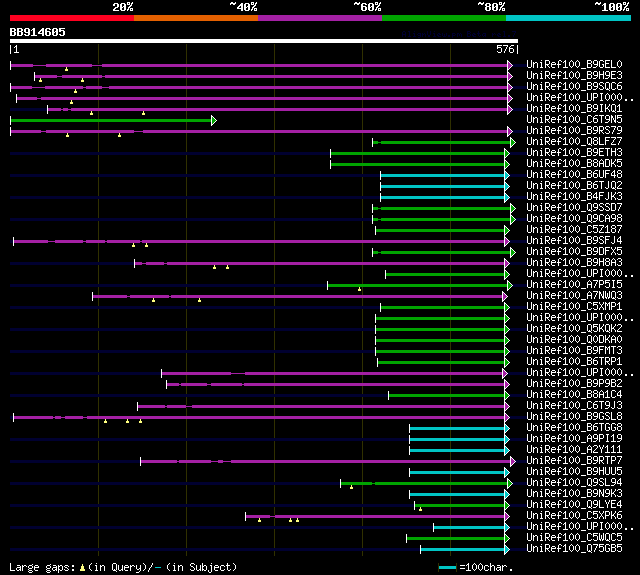The image size is (640, 575).
Task: Select the UniRef100_B6TGG8 label
Action: tap(574, 428)
